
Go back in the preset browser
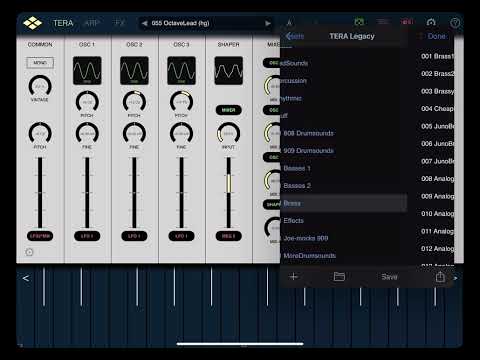point(295,36)
